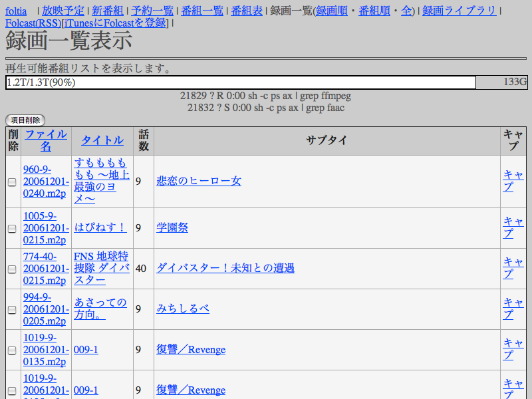The width and height of the screenshot is (532, 399).
Task: Open the 放映予定 navigation link
Action: 63,11
